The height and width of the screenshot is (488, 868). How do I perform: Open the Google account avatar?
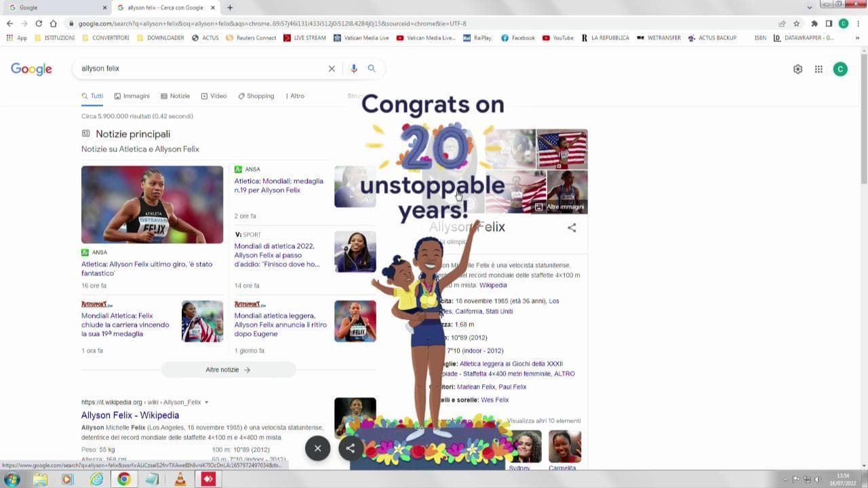pos(840,69)
